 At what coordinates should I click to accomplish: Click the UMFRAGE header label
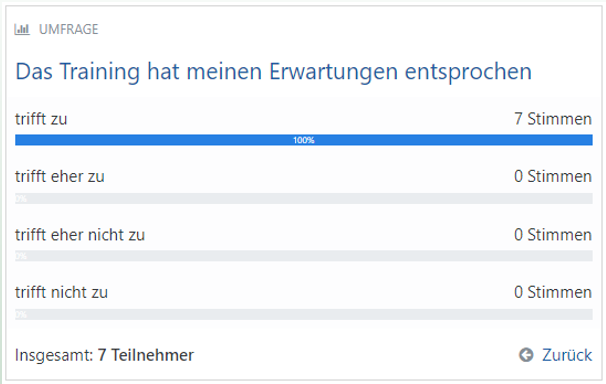(68, 29)
